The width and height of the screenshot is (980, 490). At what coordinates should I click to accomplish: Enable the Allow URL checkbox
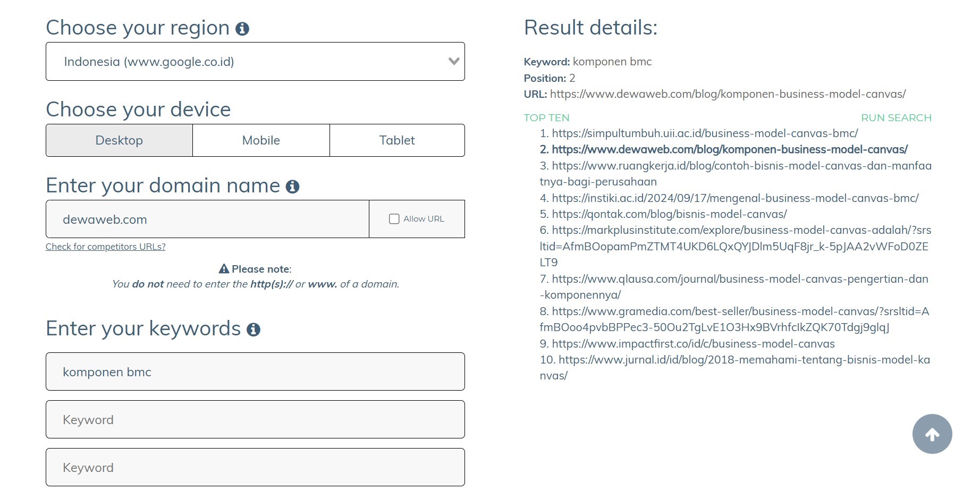393,218
